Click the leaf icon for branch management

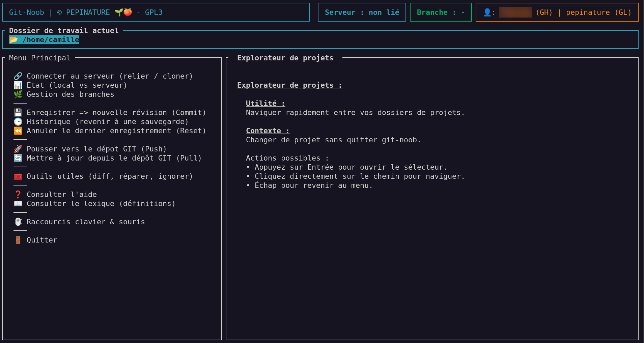tap(18, 94)
